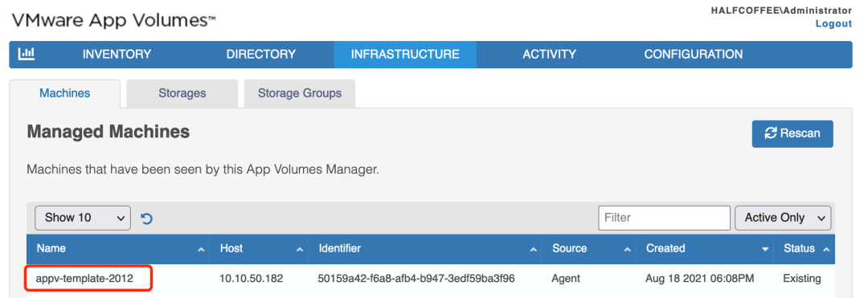This screenshot has width=868, height=298.
Task: Sort by Identifier column arrow
Action: (x=533, y=250)
